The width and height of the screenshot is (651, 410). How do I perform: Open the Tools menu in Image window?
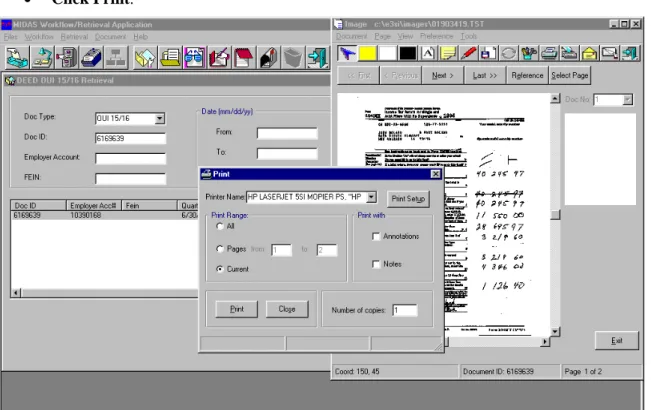tap(468, 36)
